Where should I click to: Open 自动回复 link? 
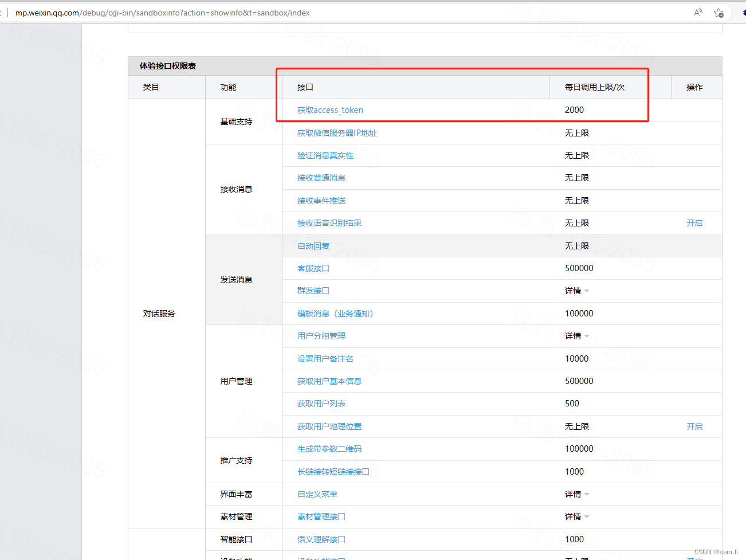(x=313, y=246)
